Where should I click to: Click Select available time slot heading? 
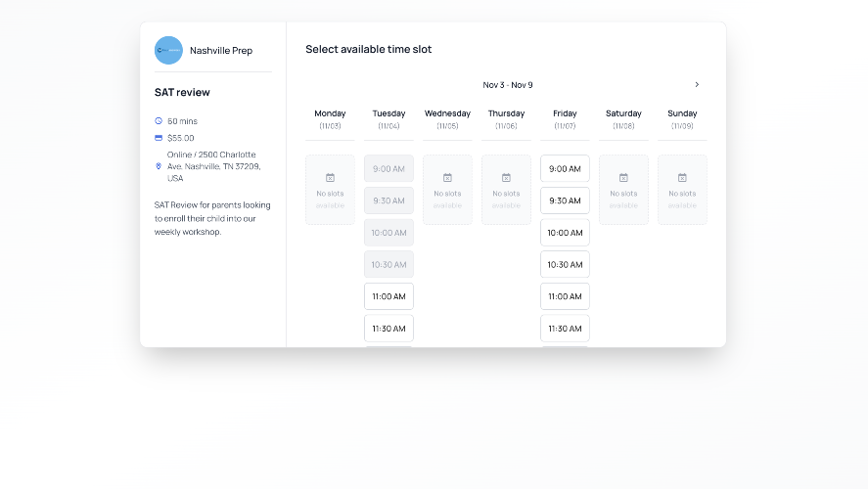click(369, 49)
